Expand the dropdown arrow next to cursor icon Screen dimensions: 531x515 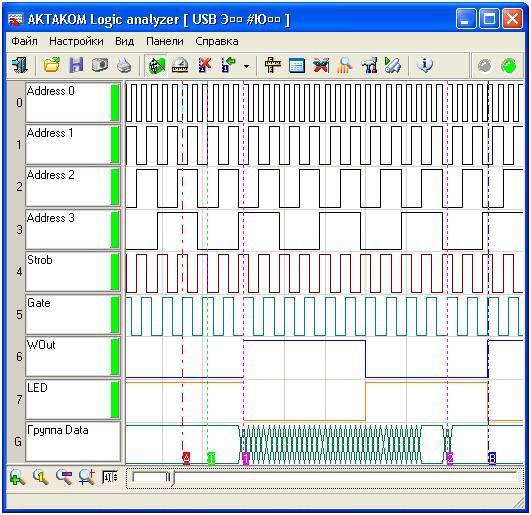pyautogui.click(x=247, y=66)
